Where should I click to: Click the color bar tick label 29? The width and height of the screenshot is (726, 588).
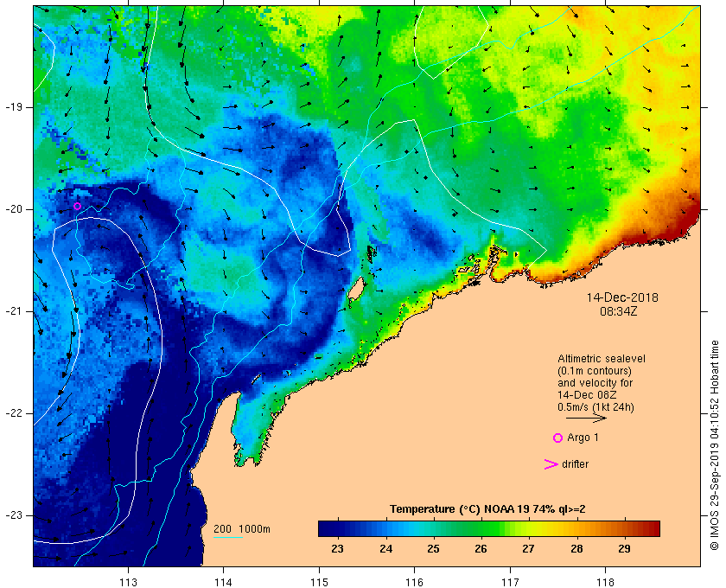pos(624,549)
